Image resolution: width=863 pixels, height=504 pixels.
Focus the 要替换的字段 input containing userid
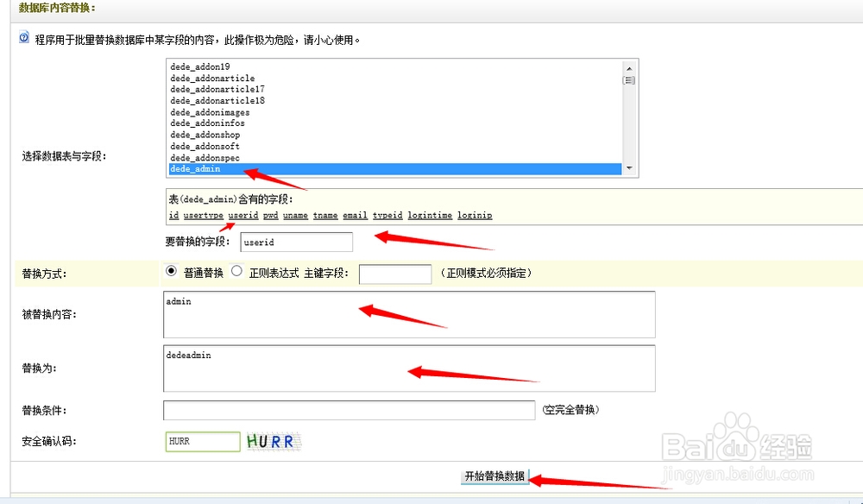[297, 243]
